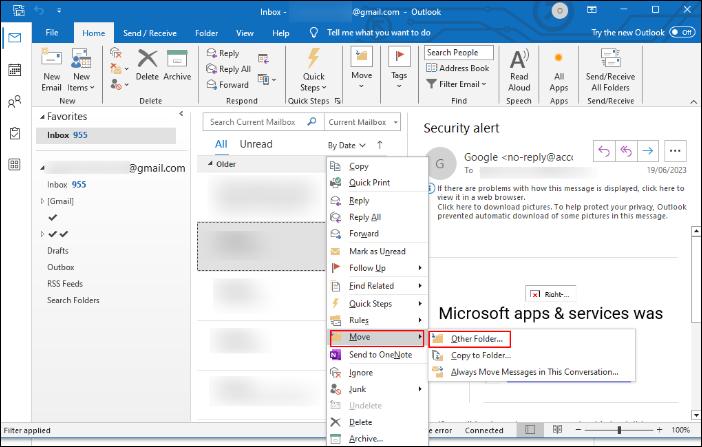Switch to the Reading view icon in the status bar
This screenshot has height=447, width=702.
point(557,430)
